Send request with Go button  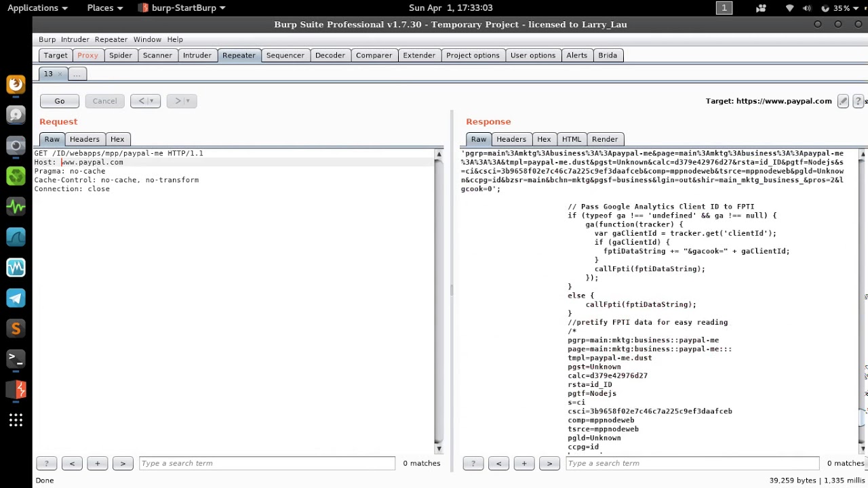tap(60, 101)
